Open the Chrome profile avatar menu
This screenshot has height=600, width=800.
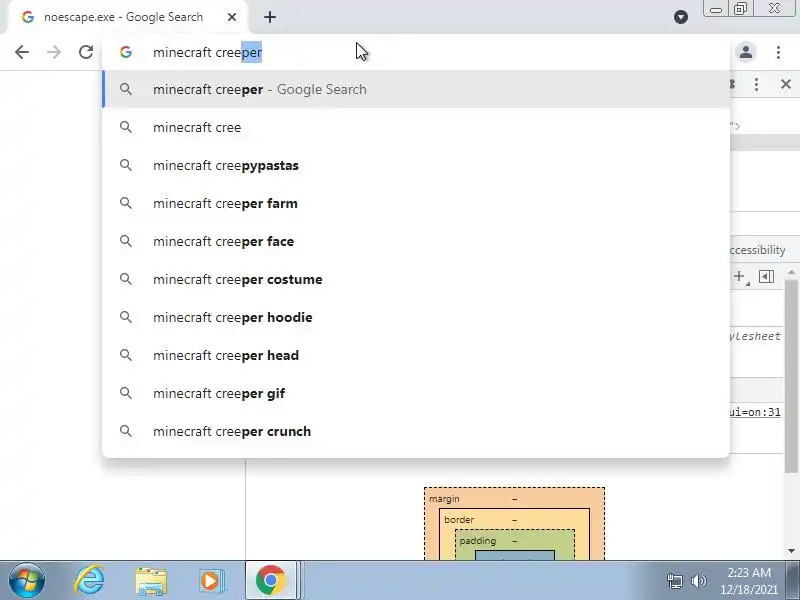point(746,52)
